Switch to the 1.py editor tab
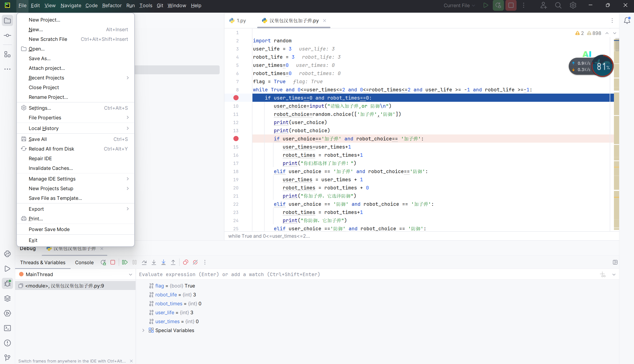Screen dimensions: 634x364 click(x=238, y=21)
